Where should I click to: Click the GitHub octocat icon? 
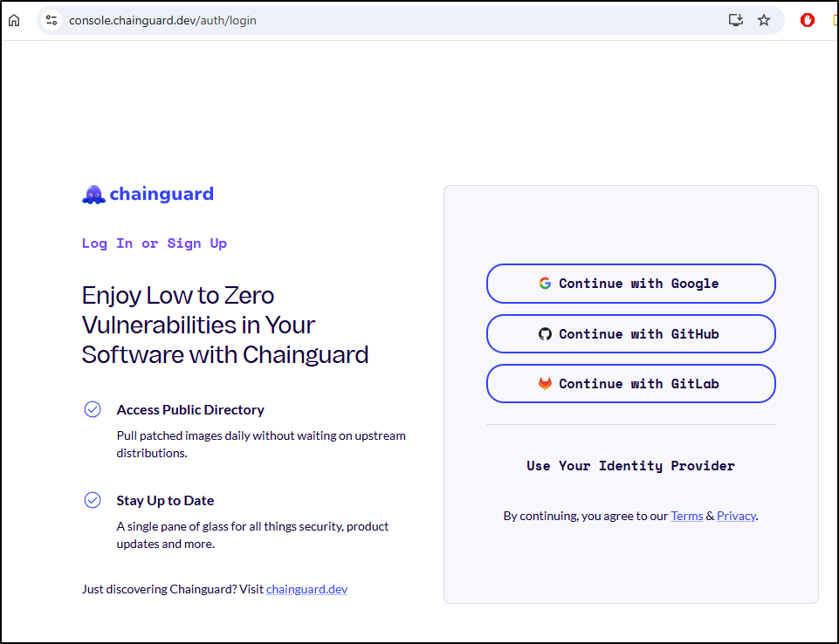pos(545,333)
